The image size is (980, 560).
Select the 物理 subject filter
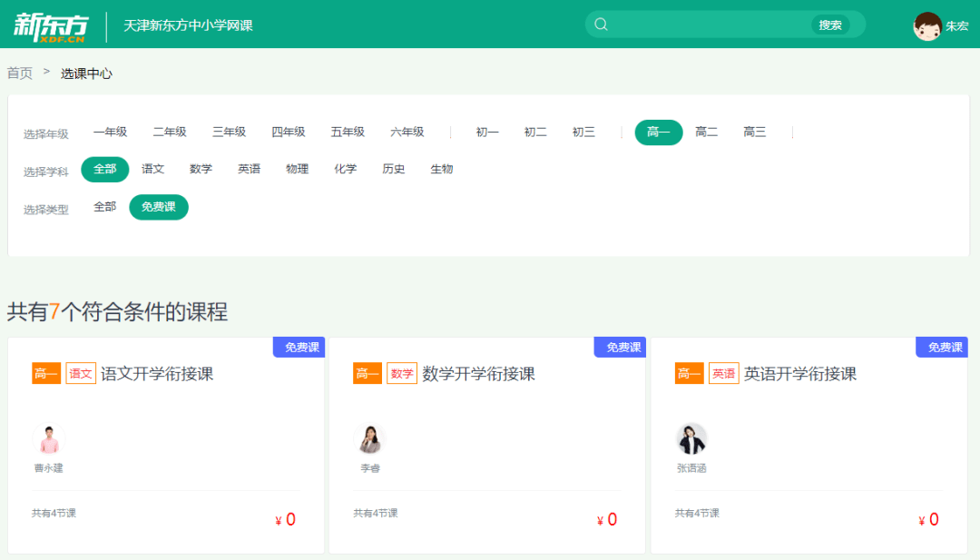click(297, 170)
